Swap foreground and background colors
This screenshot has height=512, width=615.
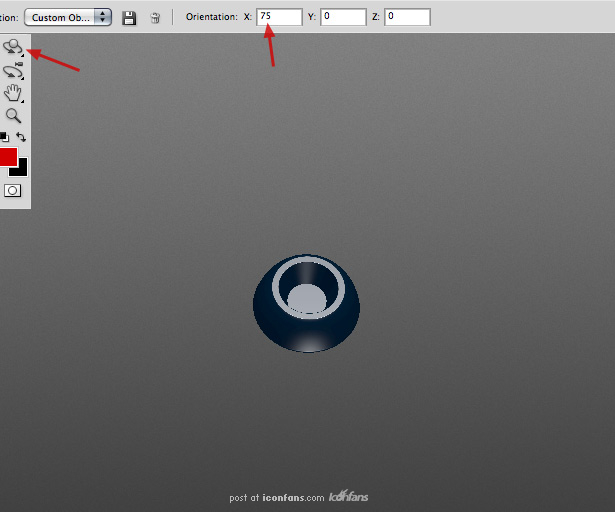coord(21,137)
